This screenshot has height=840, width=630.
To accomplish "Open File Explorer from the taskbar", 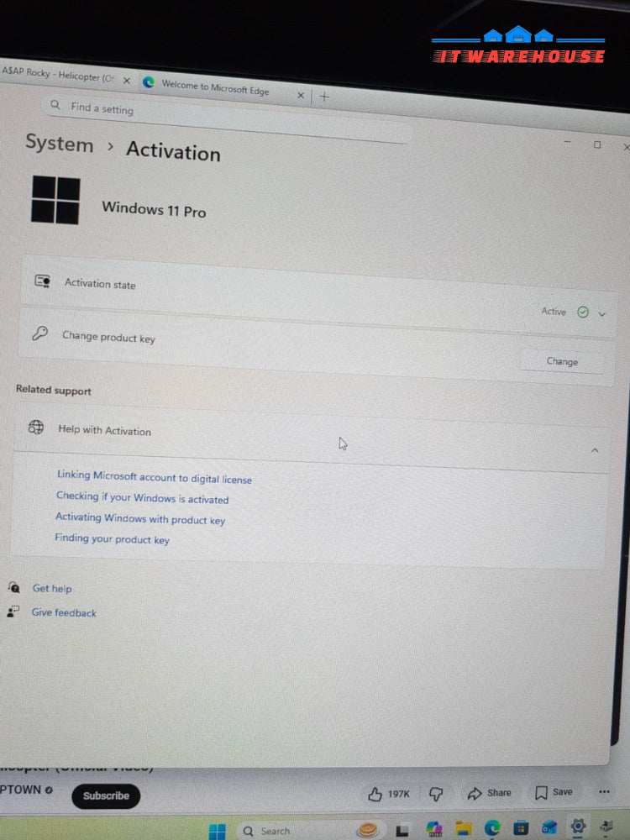I will coord(464,829).
